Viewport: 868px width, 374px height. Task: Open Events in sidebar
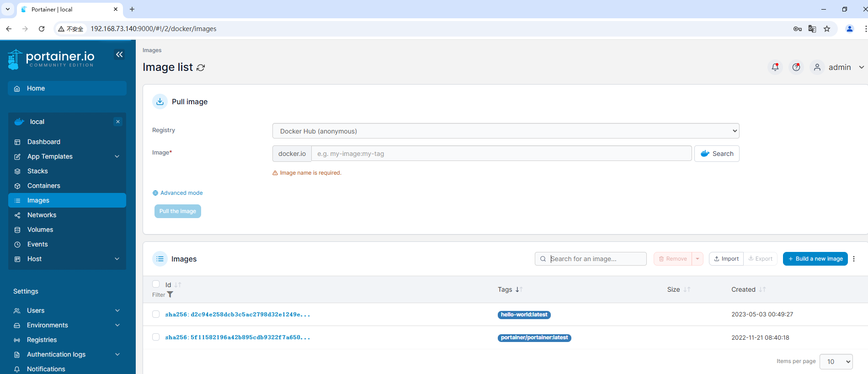(x=67, y=244)
